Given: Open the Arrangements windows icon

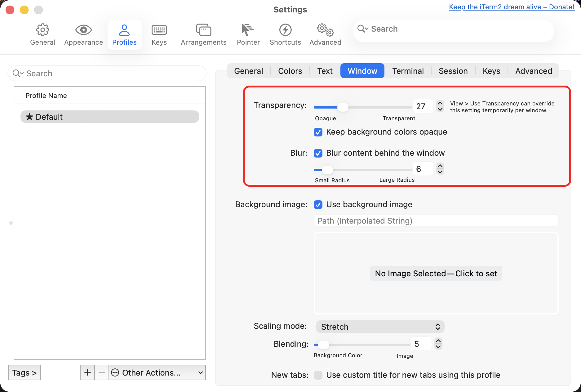Looking at the screenshot, I should (204, 30).
